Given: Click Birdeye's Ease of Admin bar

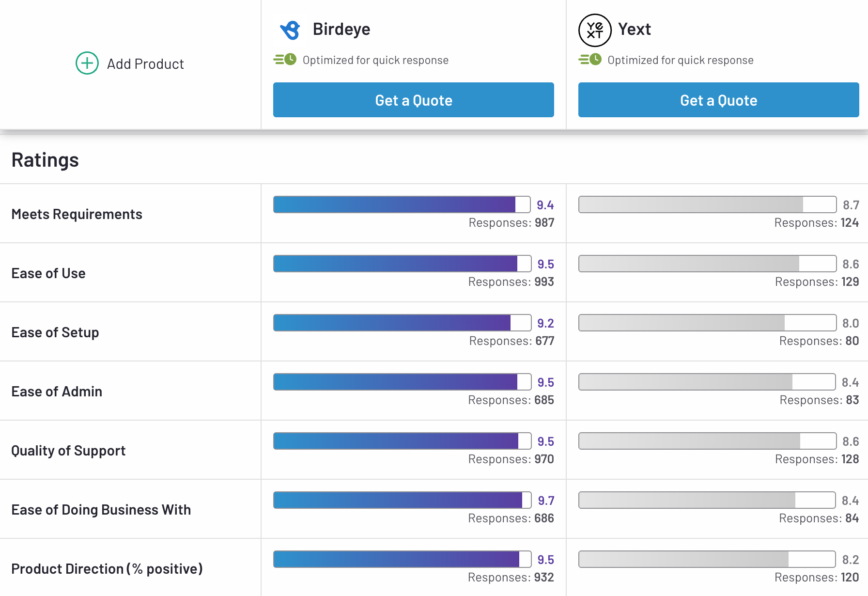Looking at the screenshot, I should point(402,382).
